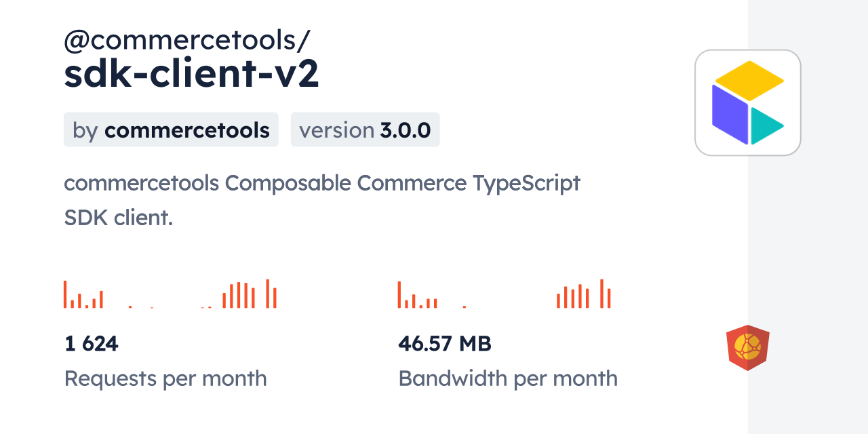Click the sdk-client-v2 package title
This screenshot has height=434, width=868.
tap(191, 75)
